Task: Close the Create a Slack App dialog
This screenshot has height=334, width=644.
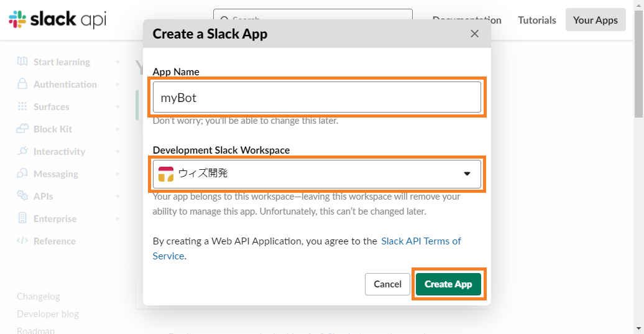Action: [474, 34]
